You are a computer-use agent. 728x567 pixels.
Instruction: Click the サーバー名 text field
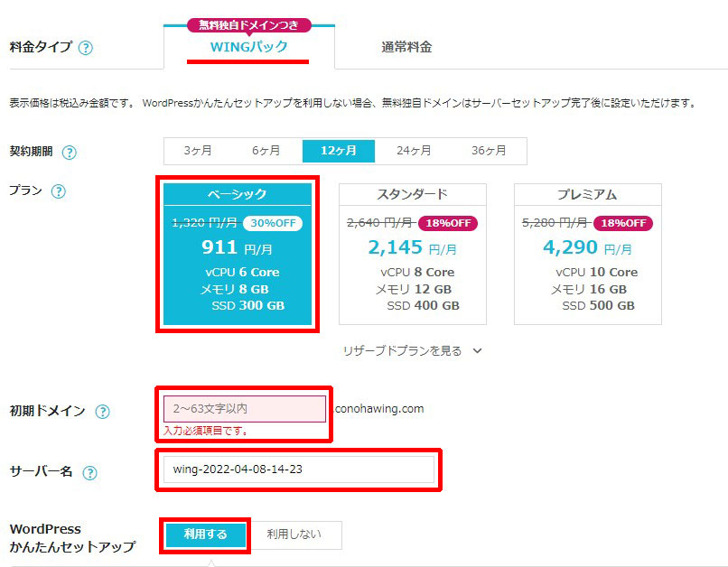pos(299,469)
